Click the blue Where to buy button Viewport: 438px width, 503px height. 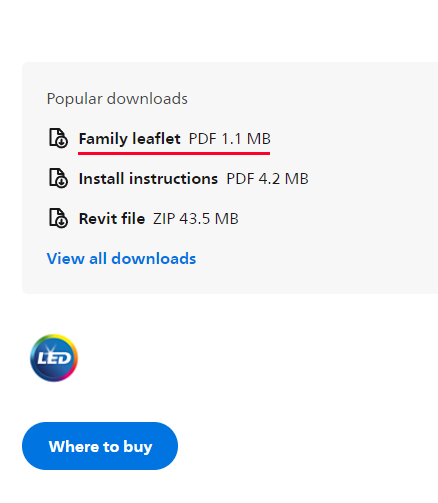[x=100, y=446]
